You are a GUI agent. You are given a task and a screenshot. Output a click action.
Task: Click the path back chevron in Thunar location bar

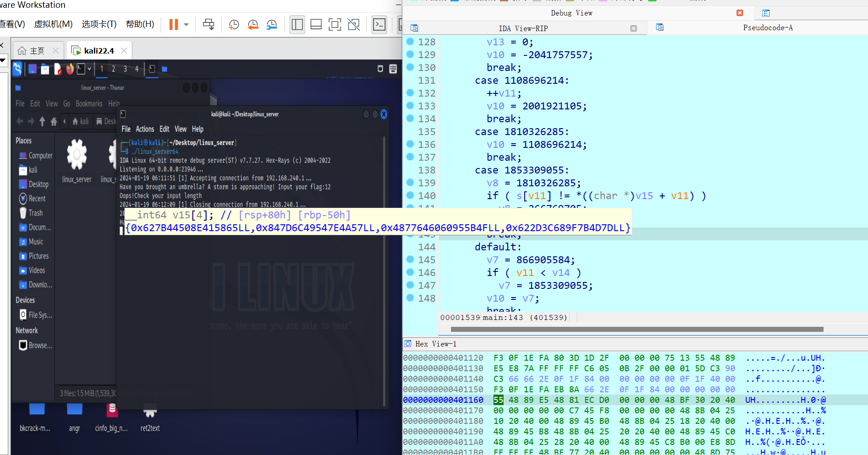(x=65, y=121)
